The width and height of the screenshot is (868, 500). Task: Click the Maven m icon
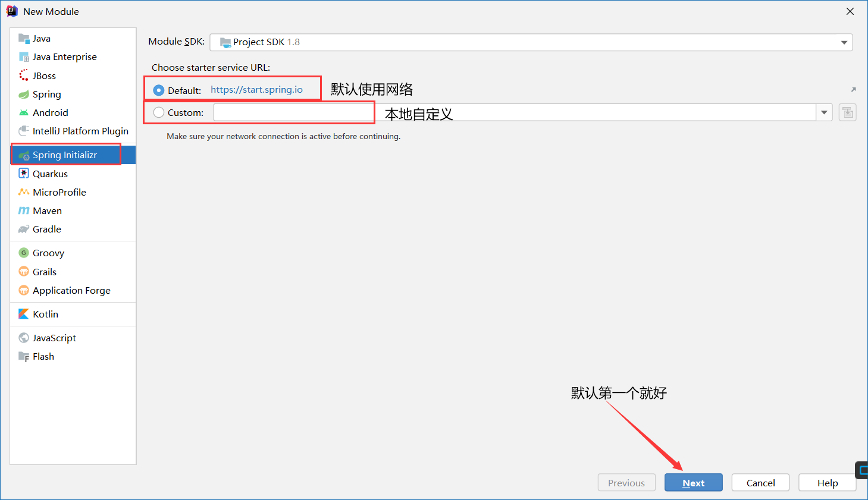point(24,210)
